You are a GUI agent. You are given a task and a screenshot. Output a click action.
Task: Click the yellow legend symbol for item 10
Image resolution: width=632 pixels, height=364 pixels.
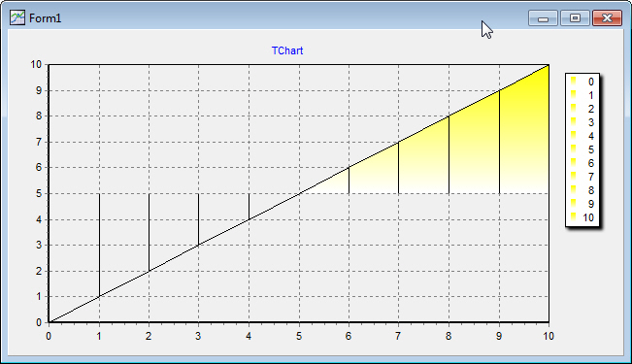coord(573,217)
